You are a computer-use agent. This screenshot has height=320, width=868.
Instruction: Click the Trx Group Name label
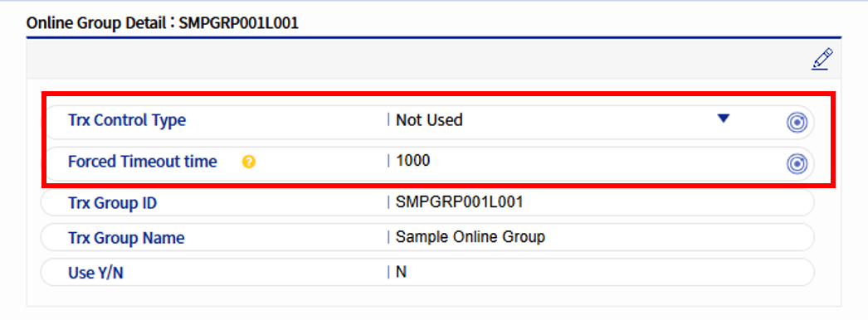[x=126, y=238]
